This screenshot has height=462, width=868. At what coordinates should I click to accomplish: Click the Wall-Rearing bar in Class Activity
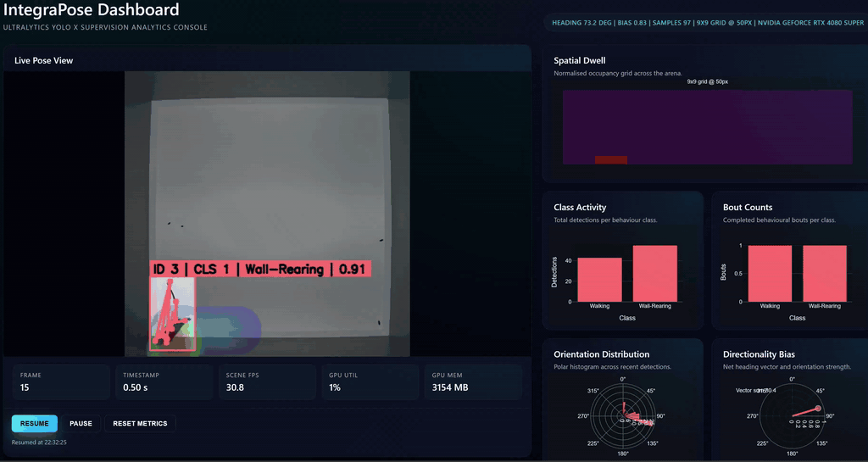coord(655,274)
